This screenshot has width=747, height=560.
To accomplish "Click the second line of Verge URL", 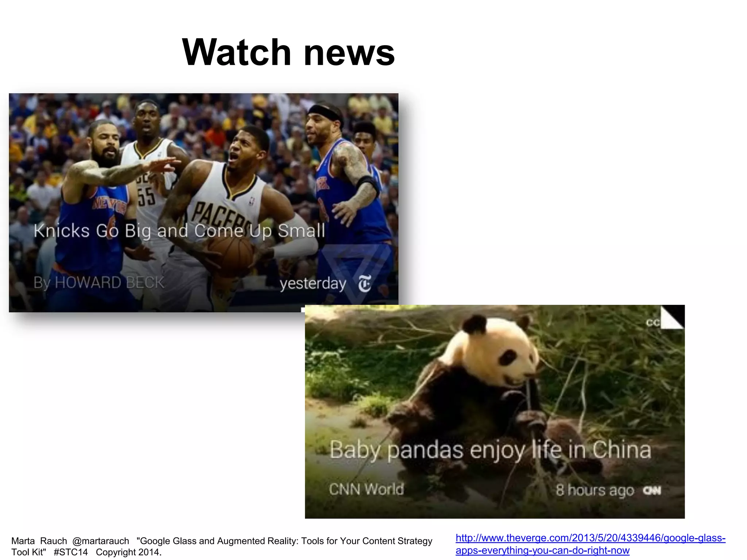I will [x=542, y=550].
